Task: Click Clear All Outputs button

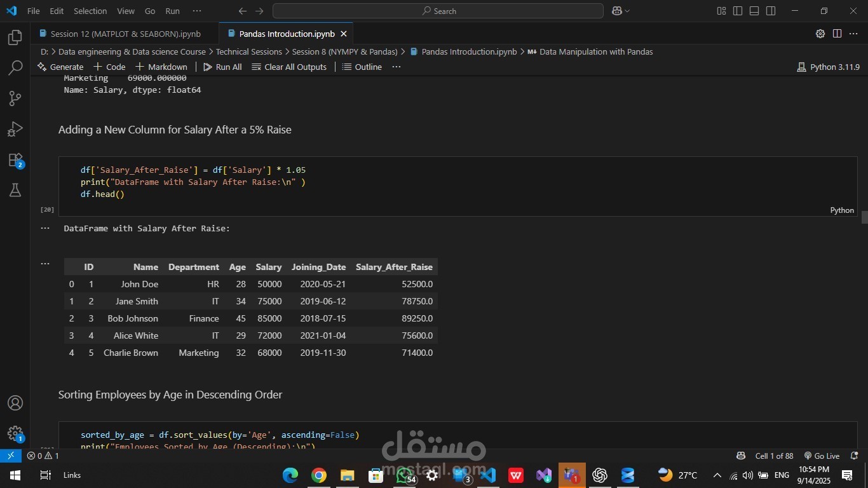Action: (x=289, y=67)
